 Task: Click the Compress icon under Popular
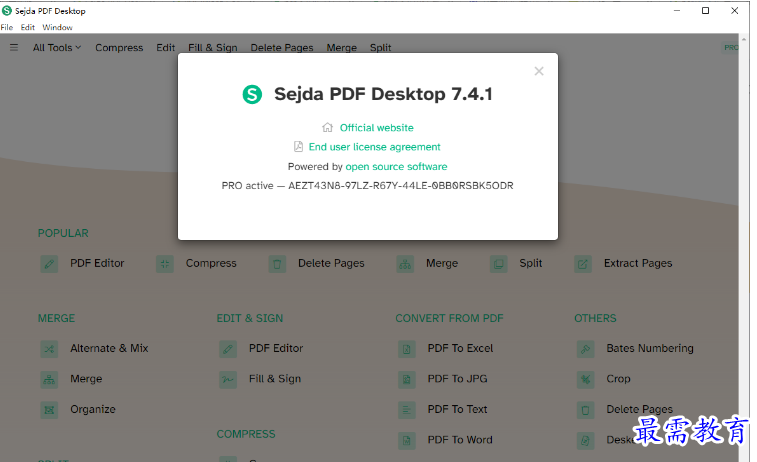coord(165,264)
